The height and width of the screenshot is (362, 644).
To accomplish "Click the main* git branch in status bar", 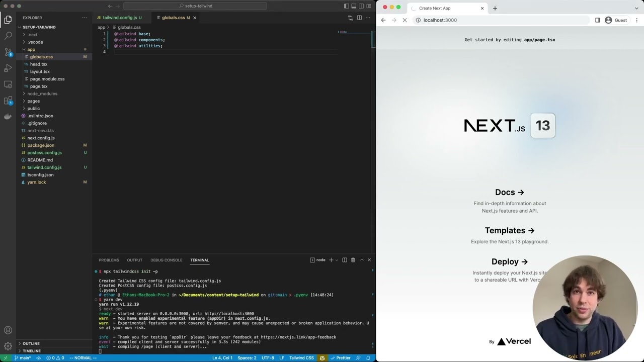I will 22,358.
